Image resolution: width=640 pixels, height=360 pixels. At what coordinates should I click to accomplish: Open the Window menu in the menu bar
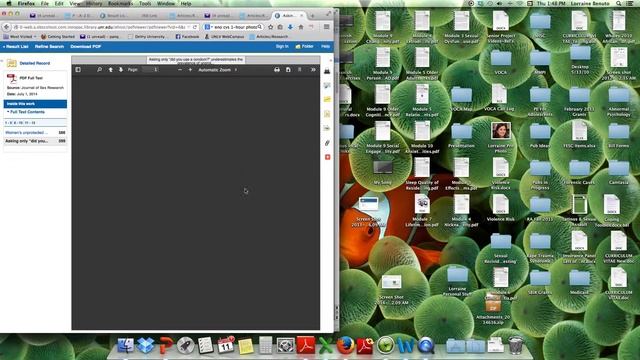click(166, 3)
